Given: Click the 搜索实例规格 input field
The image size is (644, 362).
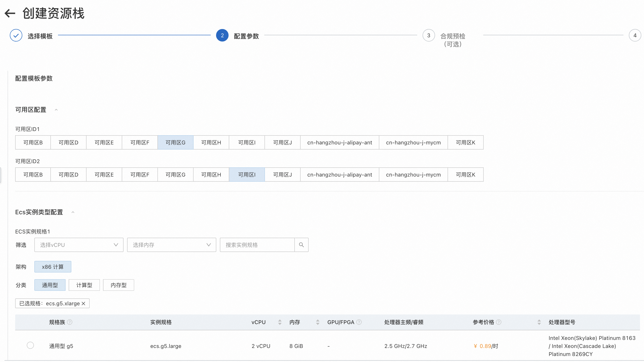Looking at the screenshot, I should coord(257,245).
